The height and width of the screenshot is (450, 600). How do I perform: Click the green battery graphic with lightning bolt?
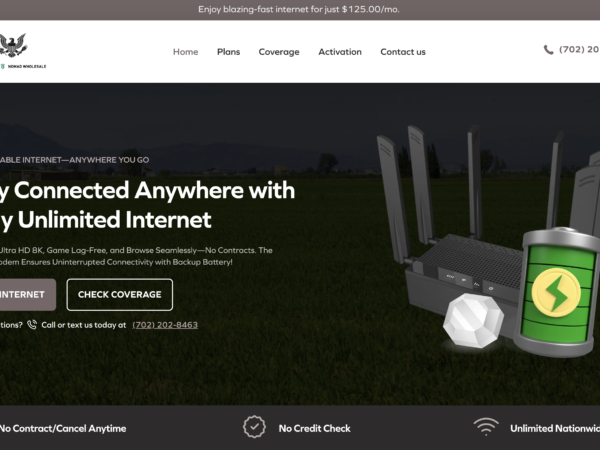(557, 292)
